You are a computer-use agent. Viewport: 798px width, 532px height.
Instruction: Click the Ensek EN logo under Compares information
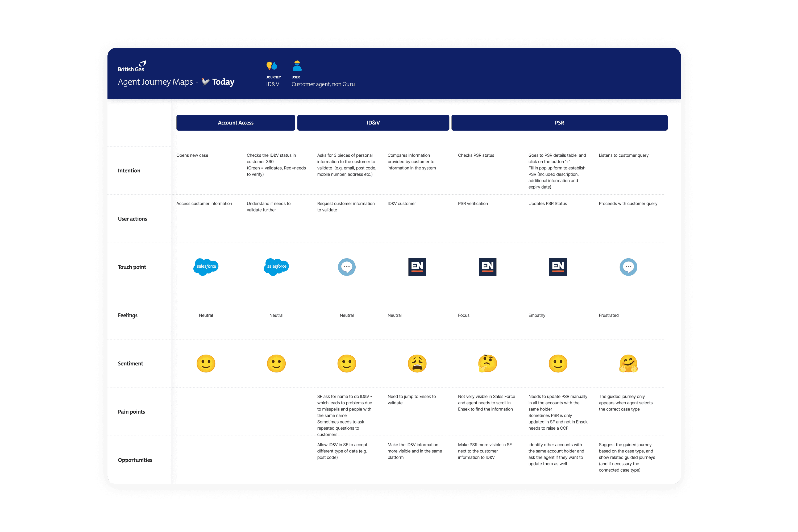417,267
